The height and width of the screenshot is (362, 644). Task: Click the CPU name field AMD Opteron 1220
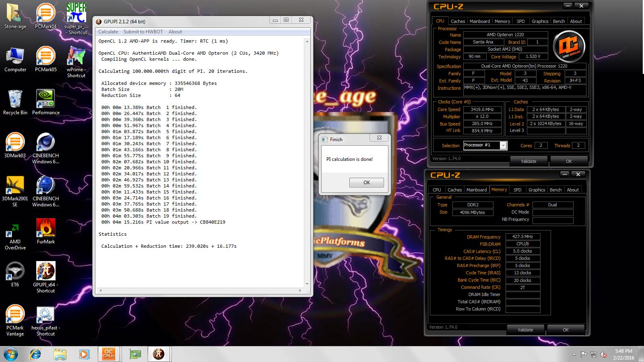click(x=505, y=35)
